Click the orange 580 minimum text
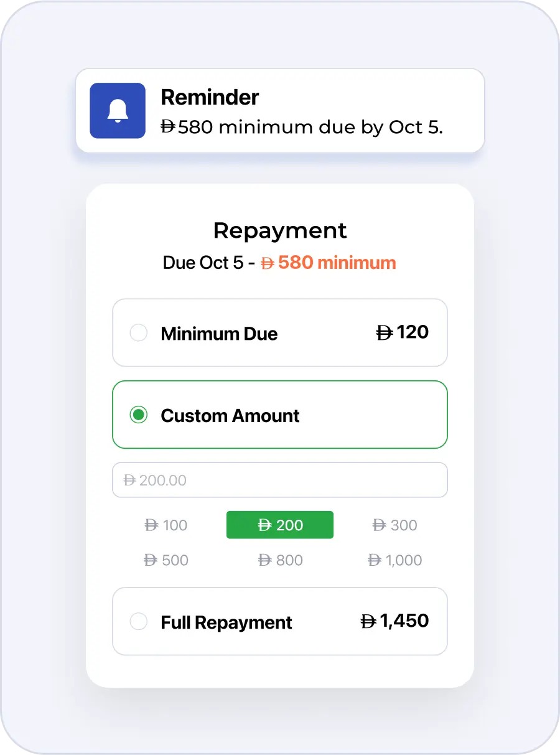 (328, 263)
